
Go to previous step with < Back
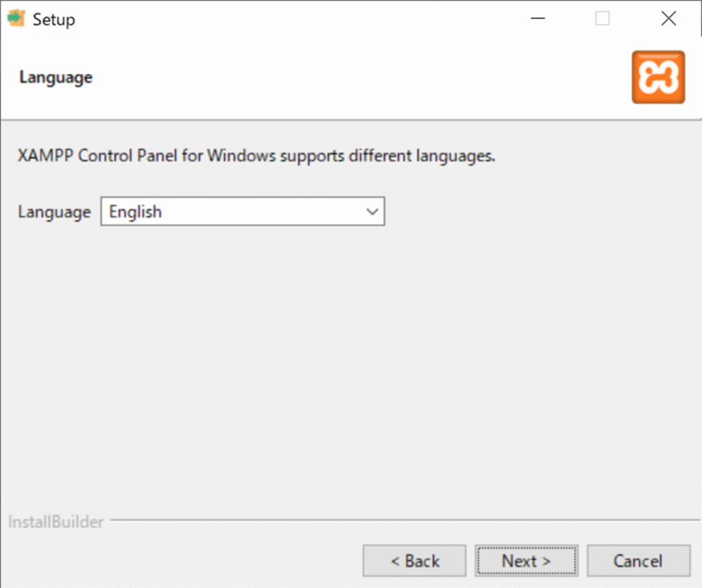point(414,561)
